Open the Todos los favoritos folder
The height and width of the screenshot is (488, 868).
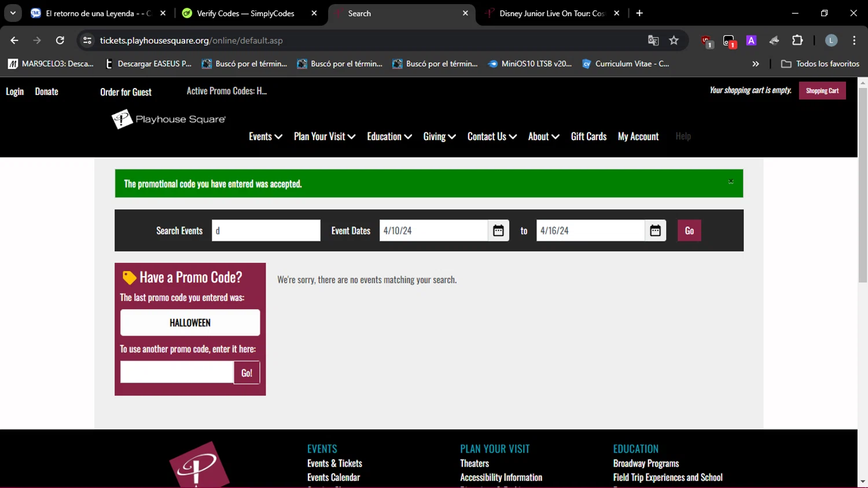tap(820, 64)
